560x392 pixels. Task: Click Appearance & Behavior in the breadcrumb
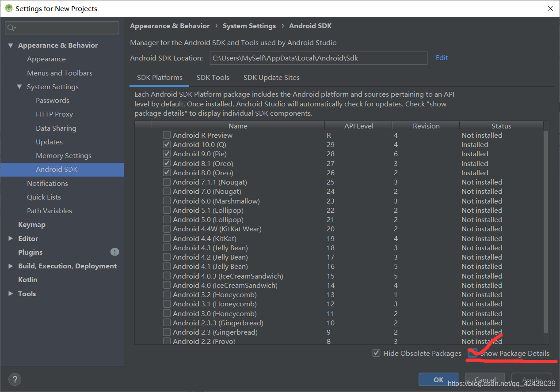(x=170, y=26)
